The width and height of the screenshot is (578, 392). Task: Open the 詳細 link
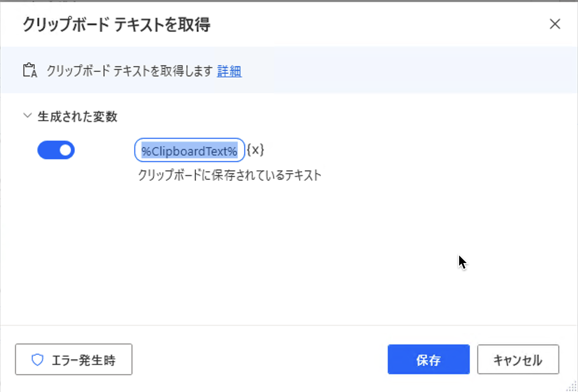point(229,71)
